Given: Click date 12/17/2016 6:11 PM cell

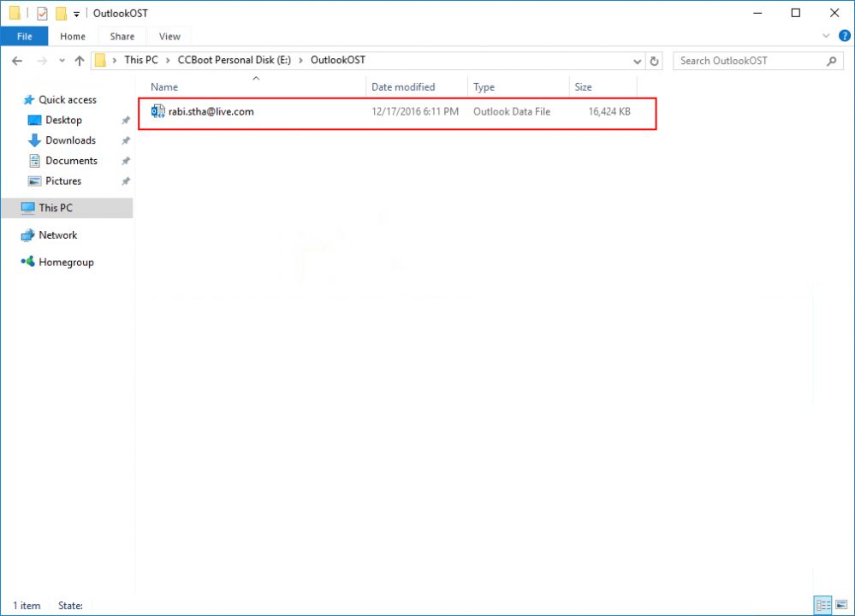Looking at the screenshot, I should (x=415, y=112).
